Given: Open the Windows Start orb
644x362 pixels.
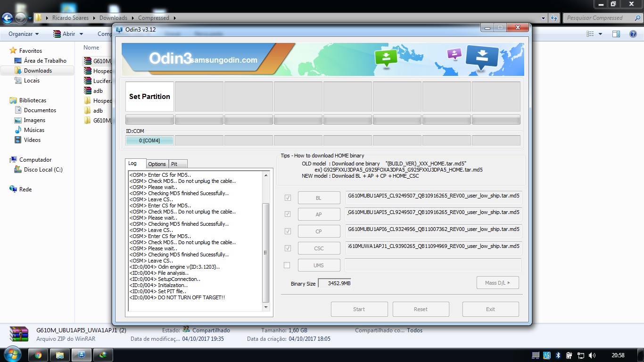Looking at the screenshot, I should tap(12, 354).
